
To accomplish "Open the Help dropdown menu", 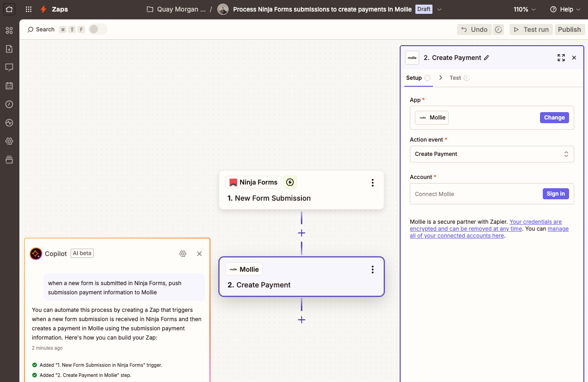I will (x=565, y=9).
